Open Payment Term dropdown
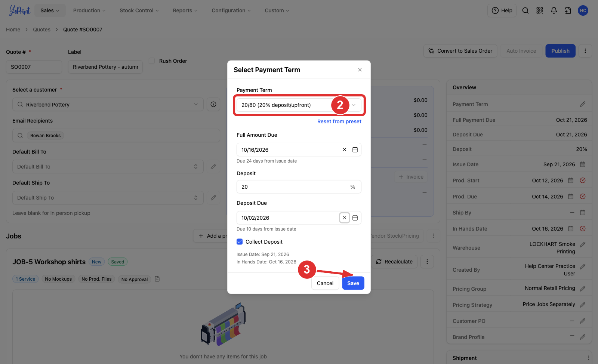The height and width of the screenshot is (364, 598). click(x=299, y=105)
